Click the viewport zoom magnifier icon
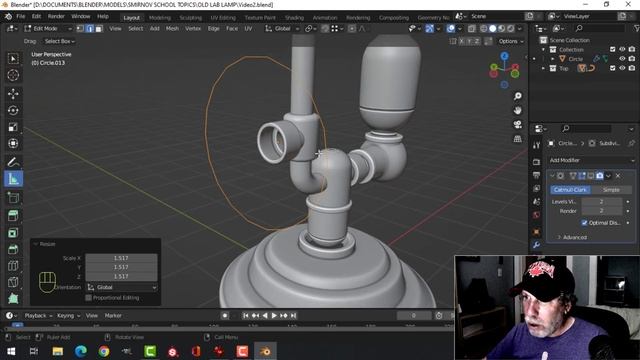Screen dimensions: 640x360 coord(518,96)
